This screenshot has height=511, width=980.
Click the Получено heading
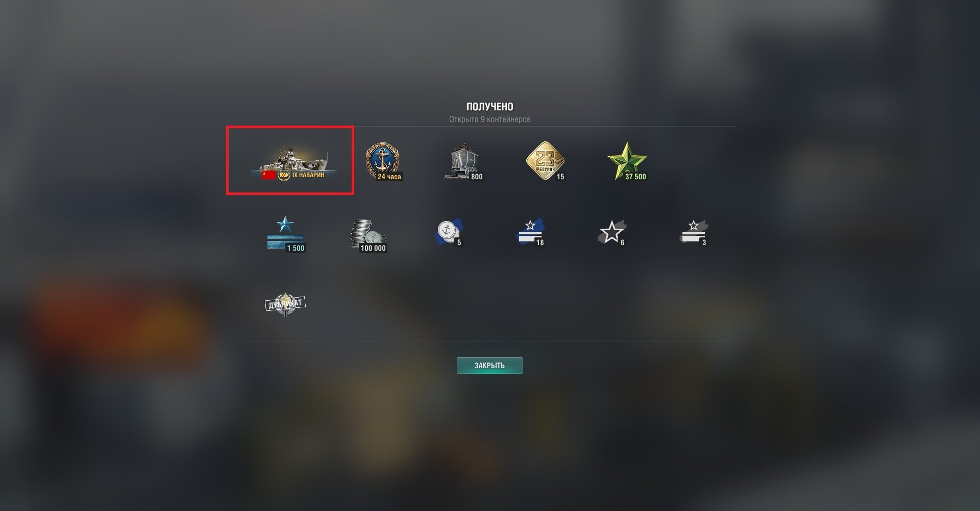click(x=489, y=107)
